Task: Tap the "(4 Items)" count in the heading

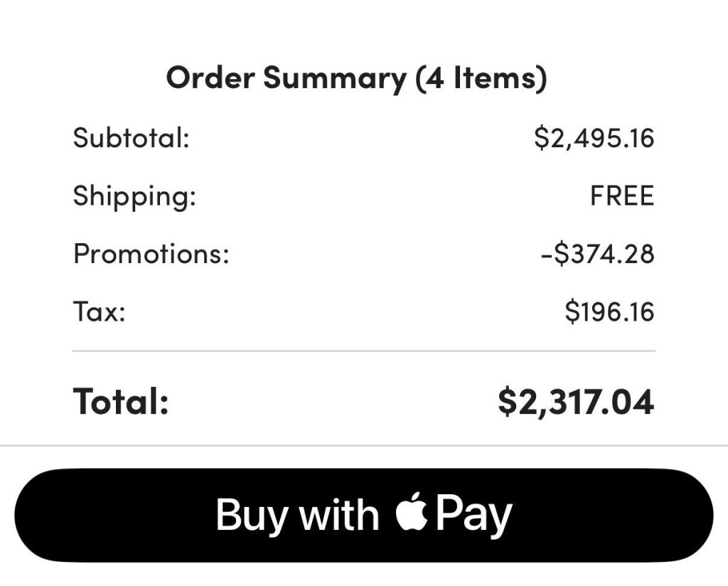Action: pyautogui.click(x=481, y=78)
